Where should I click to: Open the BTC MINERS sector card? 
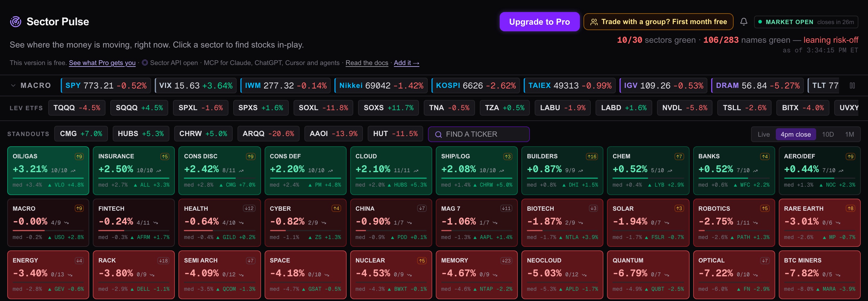[819, 275]
